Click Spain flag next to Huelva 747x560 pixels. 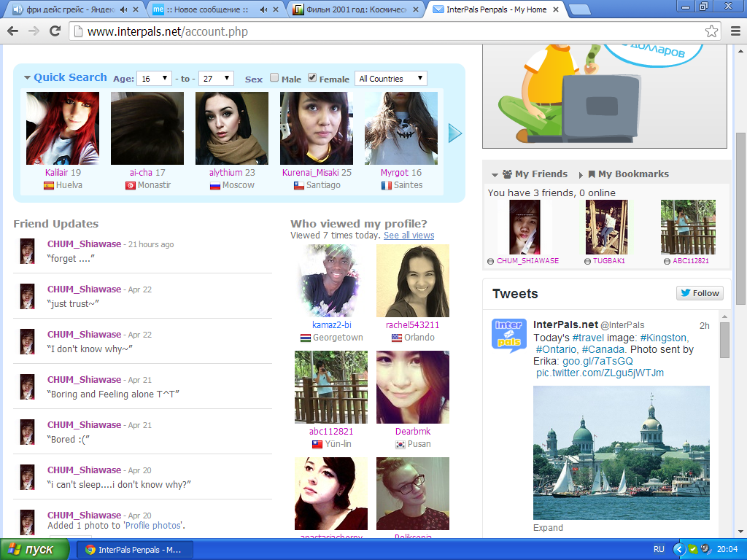click(x=49, y=186)
